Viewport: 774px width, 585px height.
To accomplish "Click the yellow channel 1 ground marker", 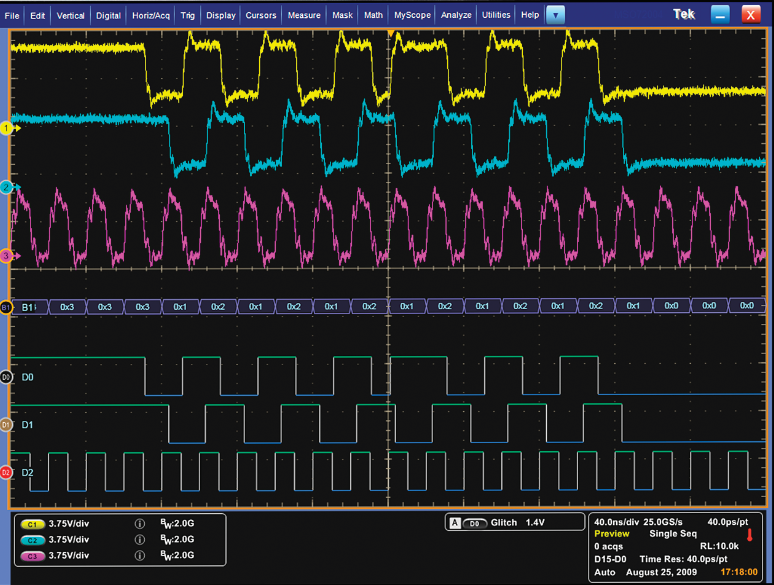I will (x=6, y=129).
